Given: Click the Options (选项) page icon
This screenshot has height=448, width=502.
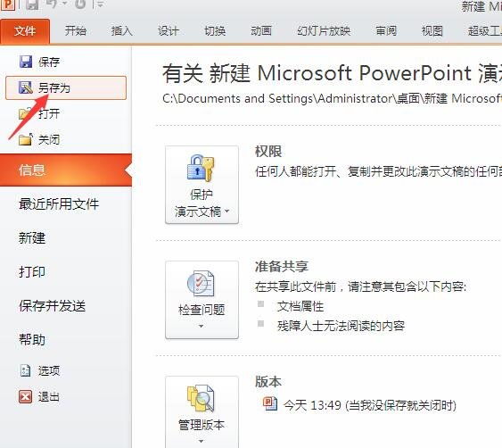Looking at the screenshot, I should (x=25, y=370).
